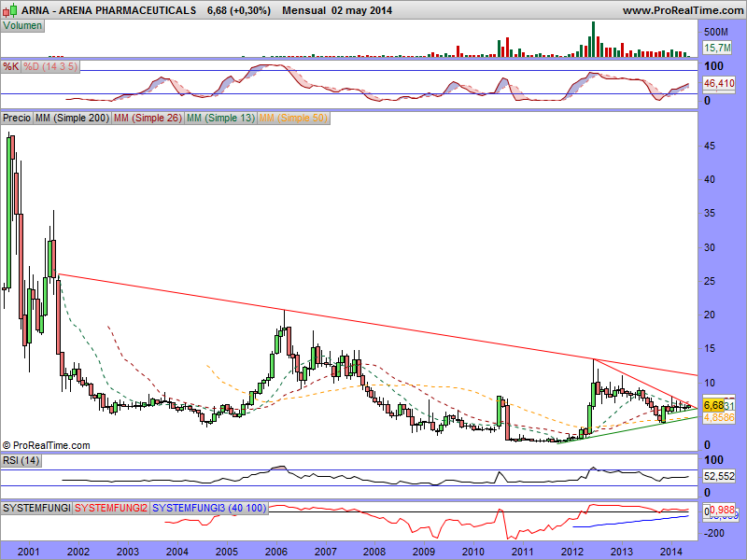Screen dimensions: 747x560
Task: Click the 2014 year label on time axis
Action: pyautogui.click(x=670, y=552)
